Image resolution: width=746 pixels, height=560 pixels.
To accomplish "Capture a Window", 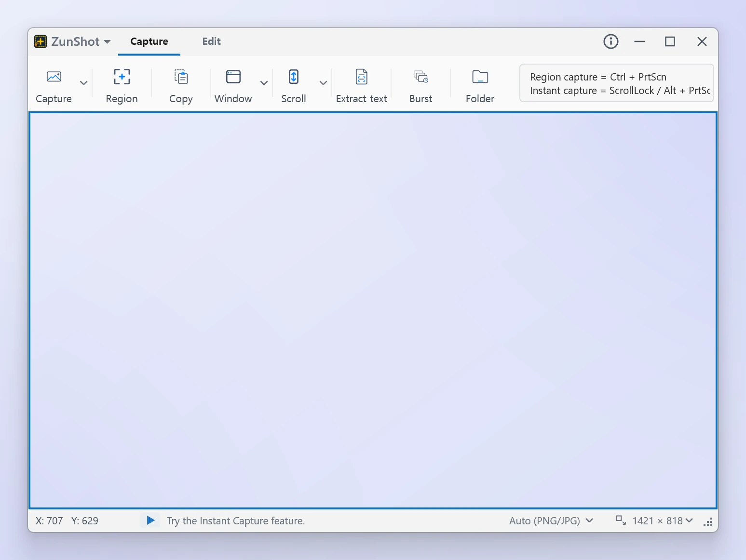I will [233, 86].
